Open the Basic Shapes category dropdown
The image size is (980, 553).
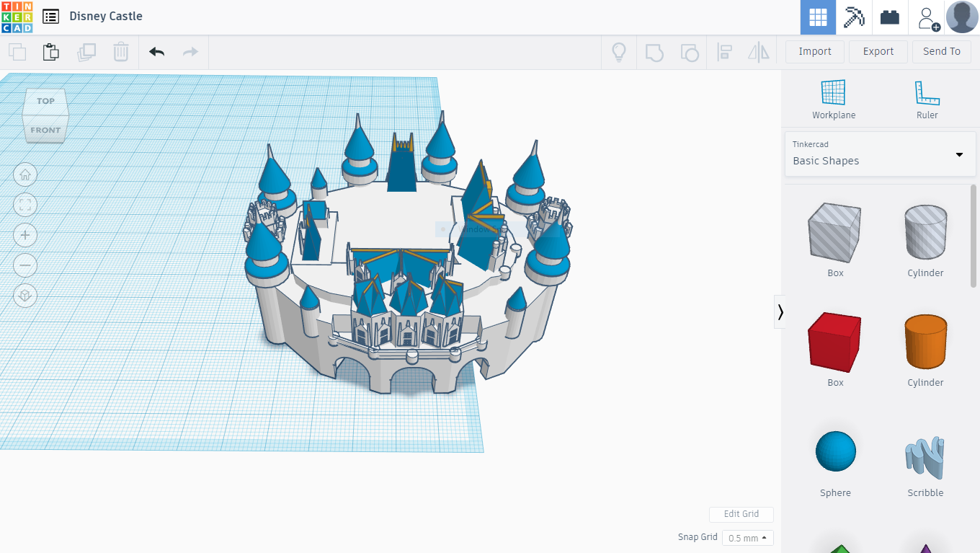(x=880, y=154)
